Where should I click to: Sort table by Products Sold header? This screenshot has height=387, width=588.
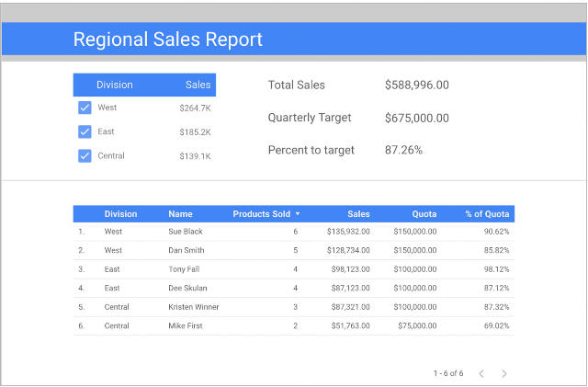point(261,214)
